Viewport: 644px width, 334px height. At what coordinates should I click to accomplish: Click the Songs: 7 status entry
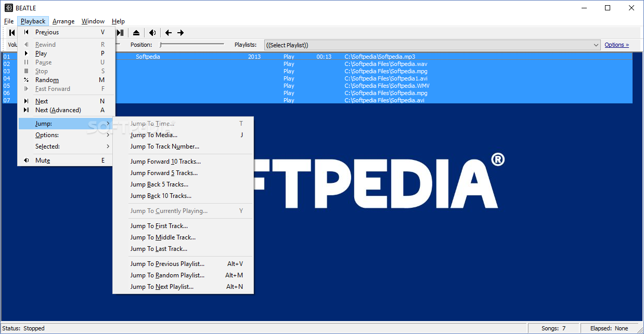(552, 328)
